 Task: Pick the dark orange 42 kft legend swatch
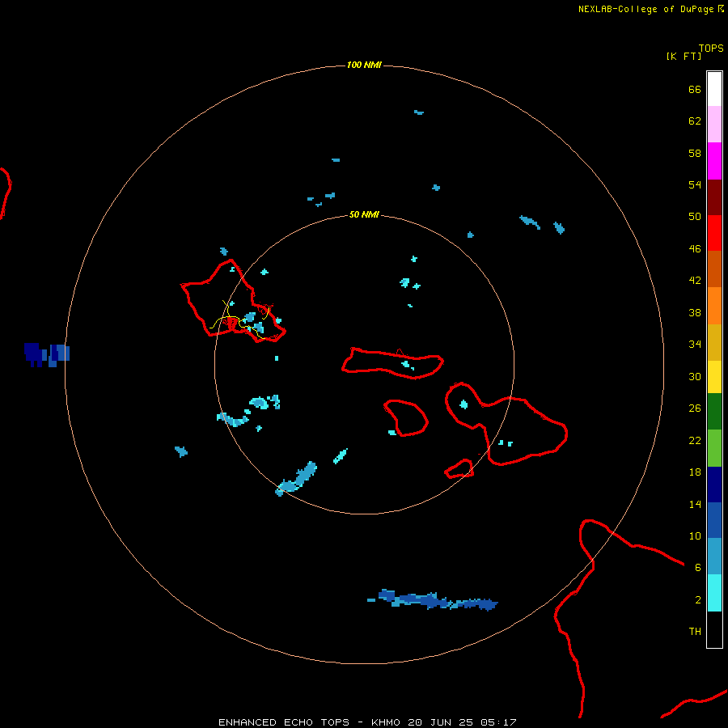click(714, 269)
